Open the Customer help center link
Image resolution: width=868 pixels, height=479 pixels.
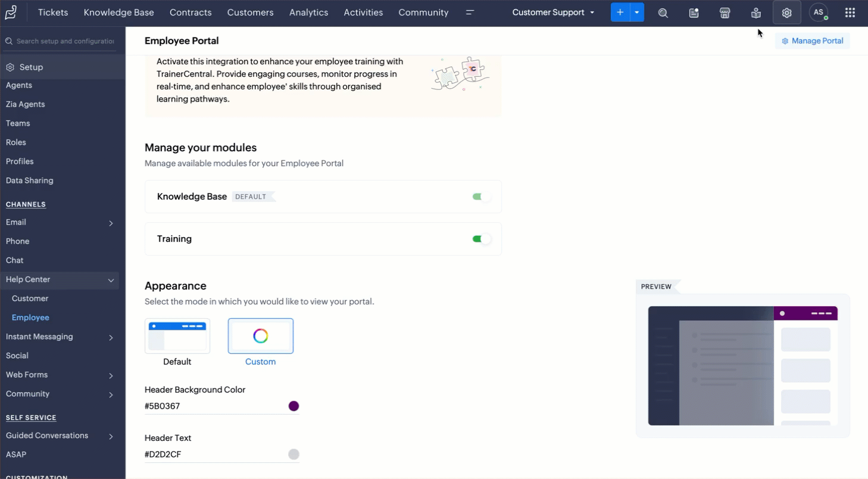[x=30, y=298]
